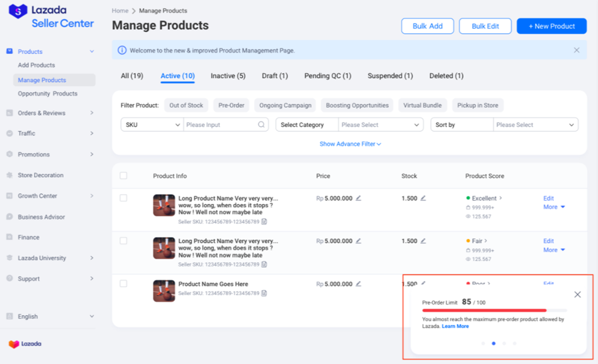
Task: Open the Home breadcrumb link
Action: (x=120, y=10)
